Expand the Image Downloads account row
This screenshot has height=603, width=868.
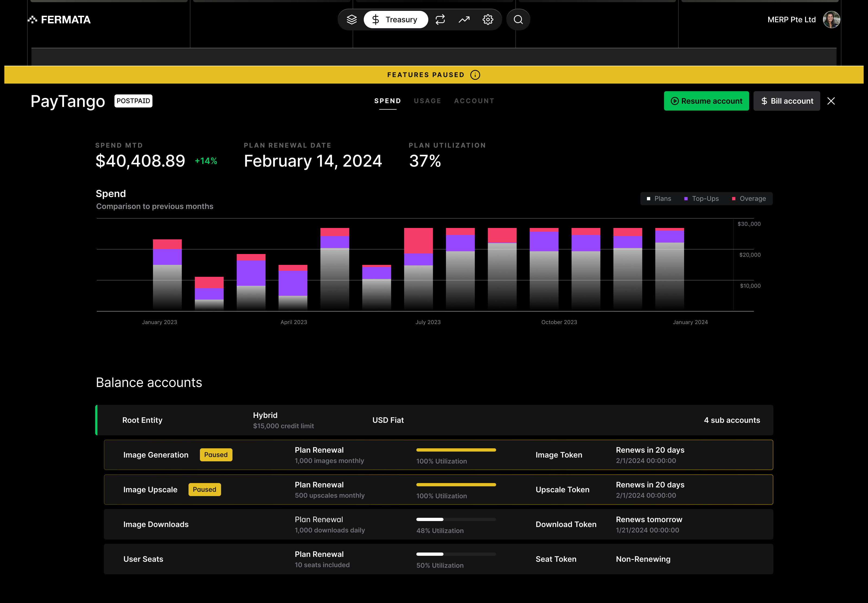pos(155,524)
